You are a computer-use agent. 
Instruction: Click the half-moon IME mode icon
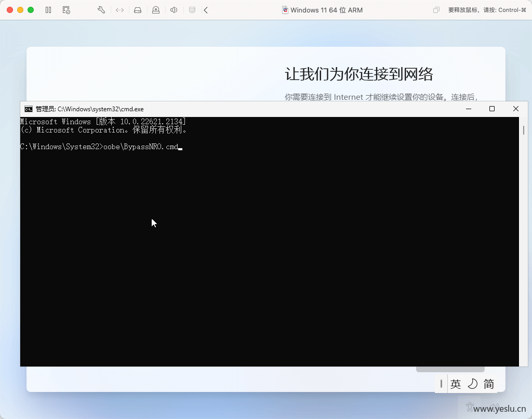pyautogui.click(x=472, y=384)
